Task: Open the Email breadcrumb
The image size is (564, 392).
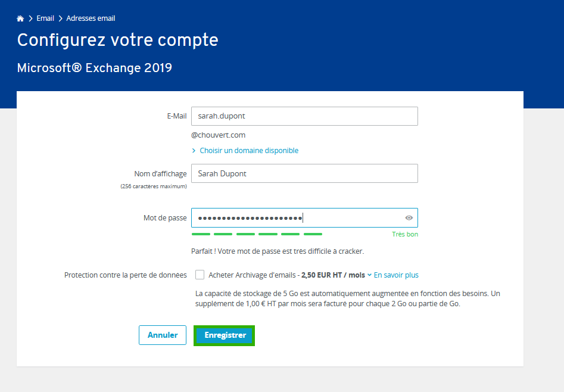Action: tap(45, 18)
